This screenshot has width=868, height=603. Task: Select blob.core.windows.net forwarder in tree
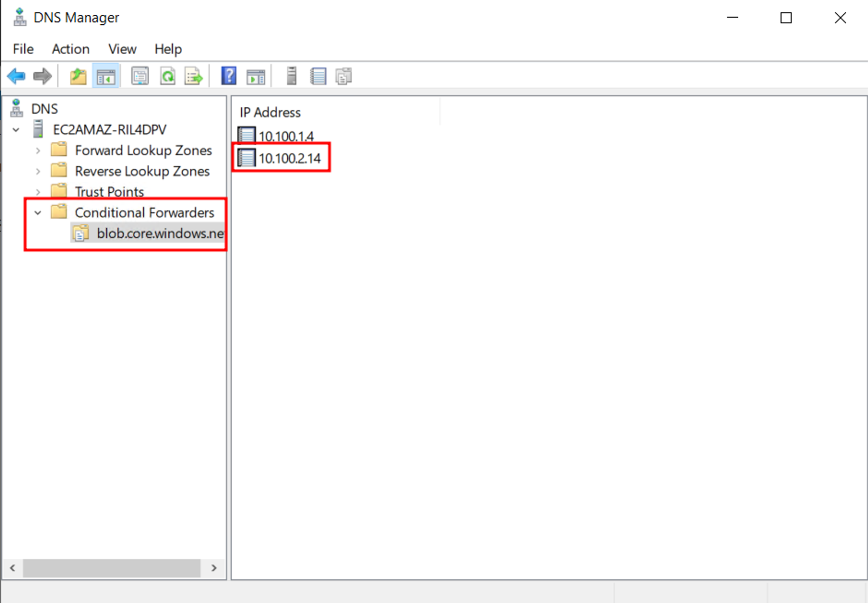tap(160, 233)
